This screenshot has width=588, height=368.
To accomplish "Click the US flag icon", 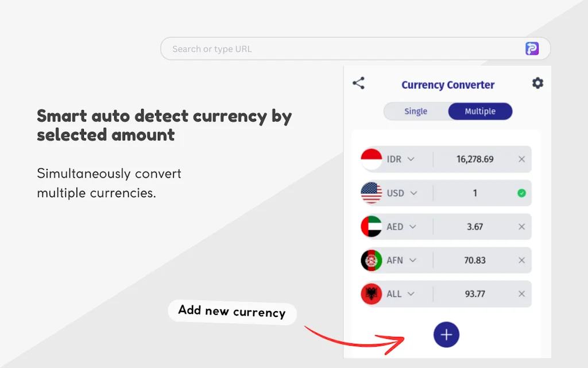I will tap(370, 193).
